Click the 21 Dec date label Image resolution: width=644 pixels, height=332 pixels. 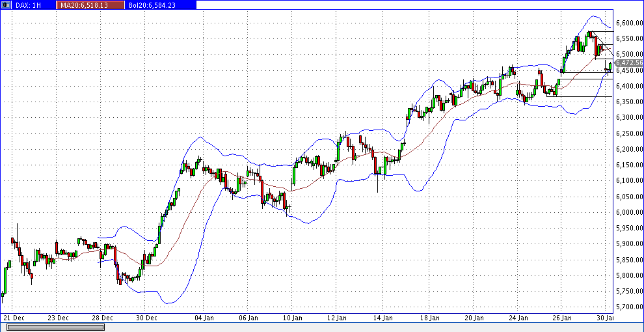(x=14, y=318)
